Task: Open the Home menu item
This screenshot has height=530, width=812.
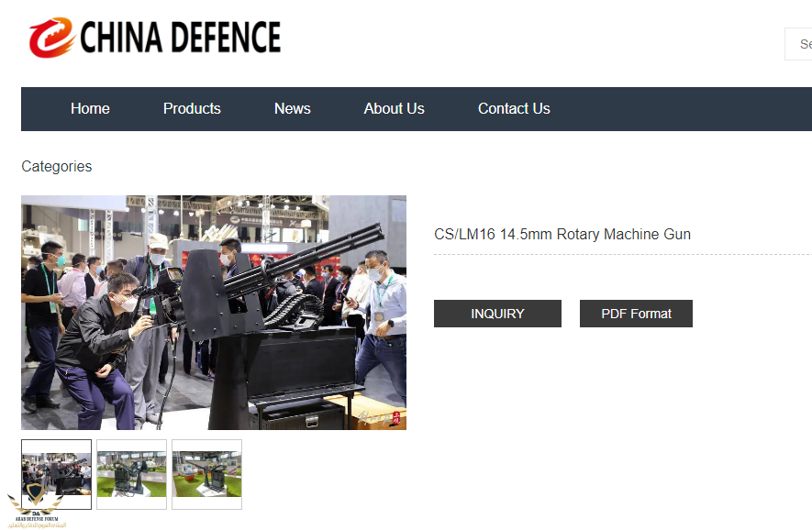Action: pyautogui.click(x=90, y=108)
